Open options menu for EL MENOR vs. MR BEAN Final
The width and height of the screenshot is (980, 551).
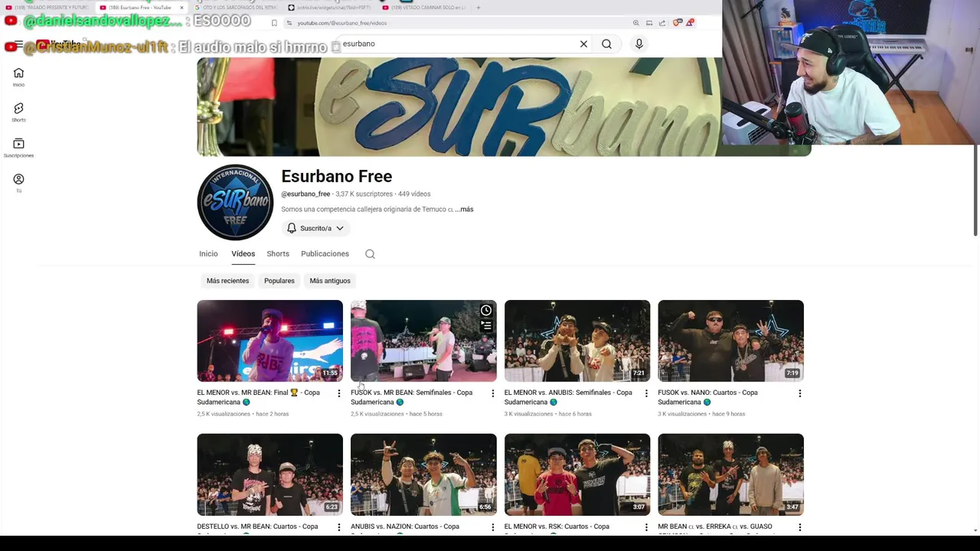click(338, 393)
